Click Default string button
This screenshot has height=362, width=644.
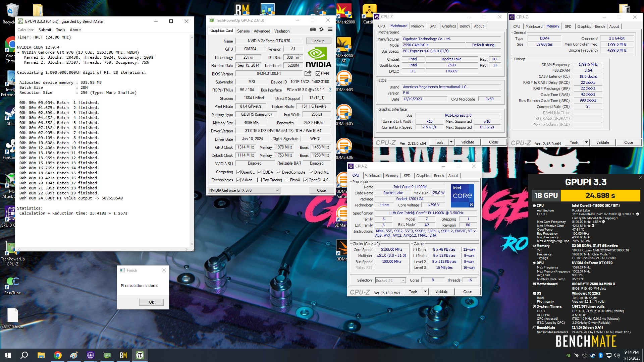point(483,45)
